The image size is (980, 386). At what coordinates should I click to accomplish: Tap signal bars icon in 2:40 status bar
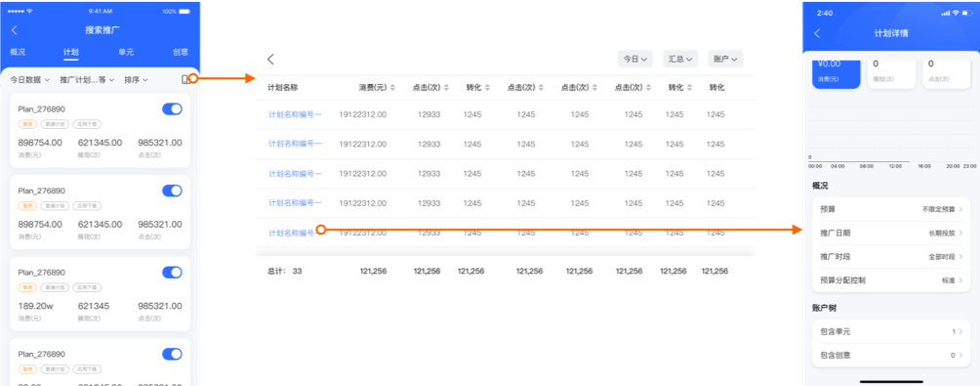coord(946,13)
